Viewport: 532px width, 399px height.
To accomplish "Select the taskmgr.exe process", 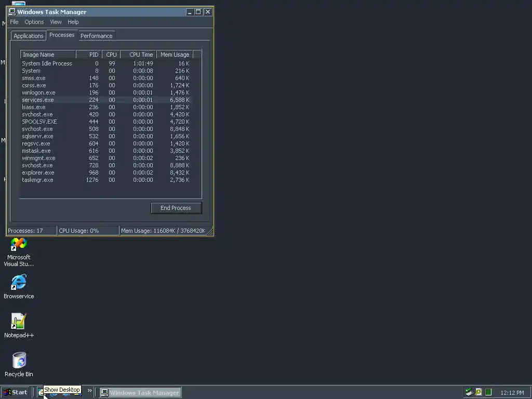I will coord(106,180).
